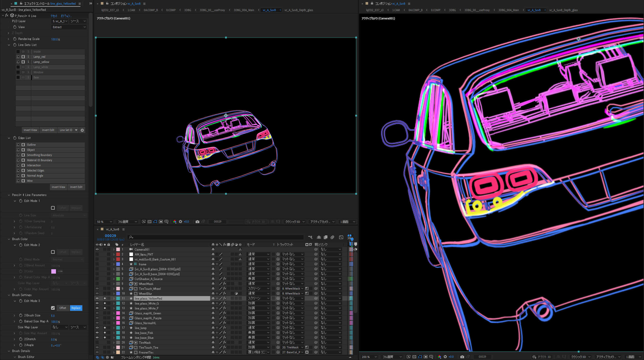644x360 pixels.
Task: Enable Frame Blending for the composition
Action: click(x=326, y=237)
